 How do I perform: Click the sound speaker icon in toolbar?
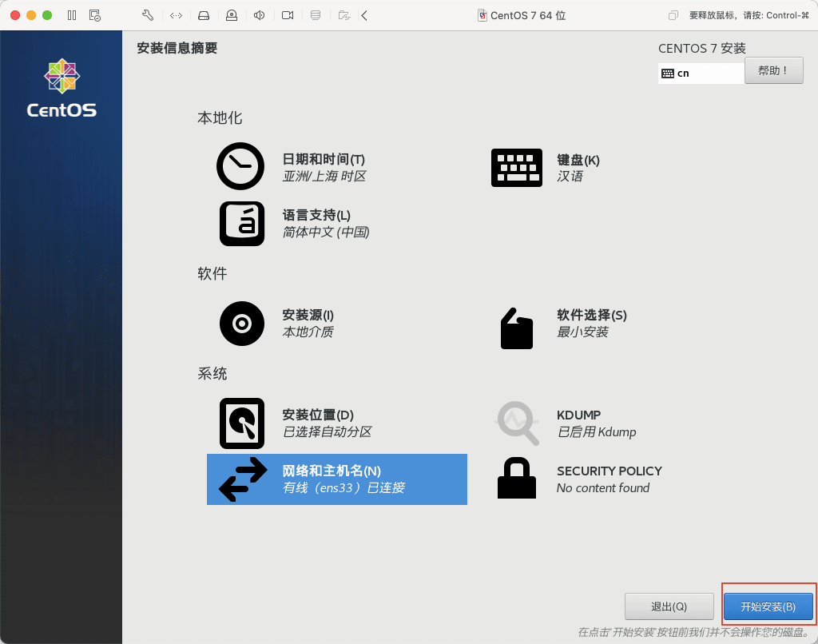pyautogui.click(x=260, y=15)
